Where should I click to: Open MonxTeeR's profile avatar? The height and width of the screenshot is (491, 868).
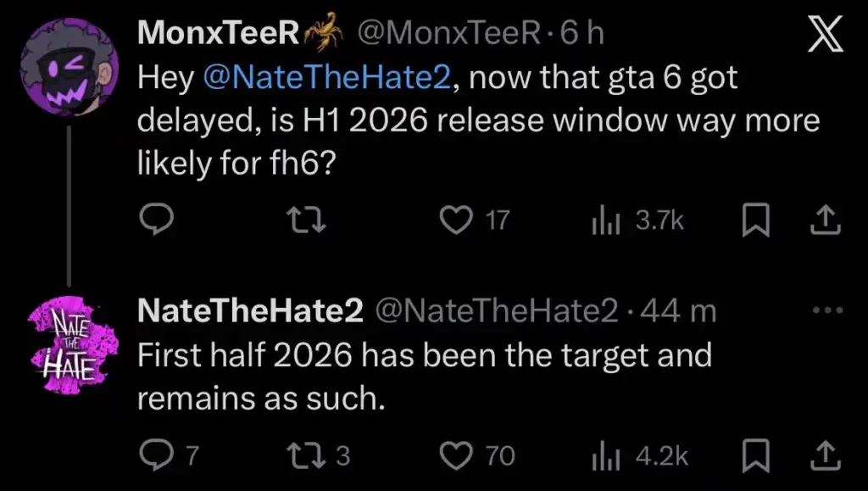[70, 66]
